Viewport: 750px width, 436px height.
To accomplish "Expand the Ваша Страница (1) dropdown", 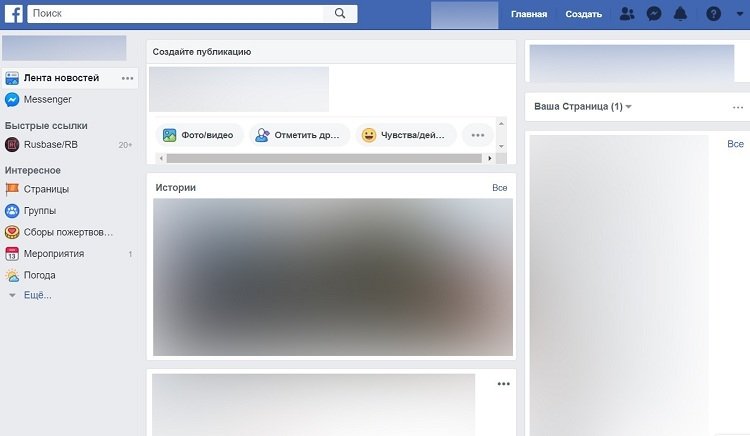I will 583,107.
